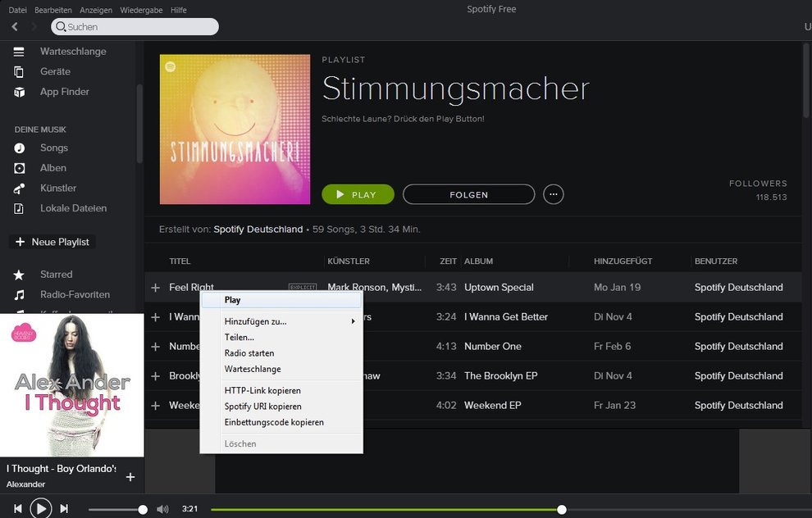Screen dimensions: 812x518
Task: Open The Brooklyn EP album link
Action: [501, 375]
